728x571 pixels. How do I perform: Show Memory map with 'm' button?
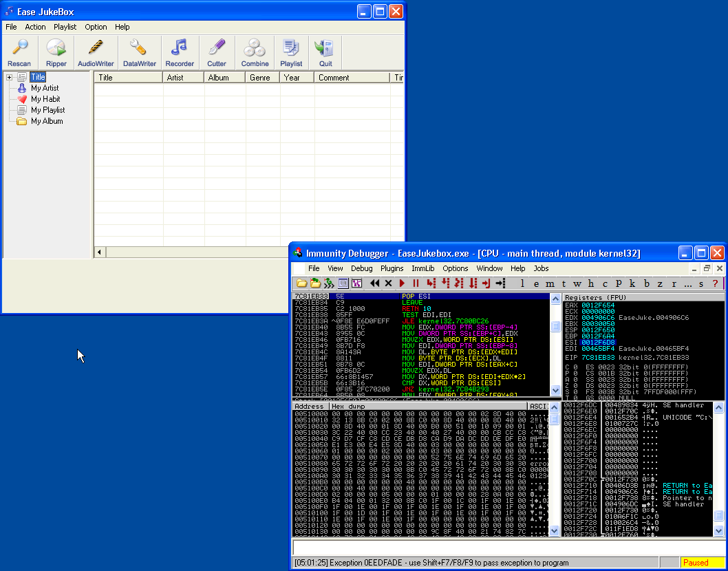[x=550, y=283]
